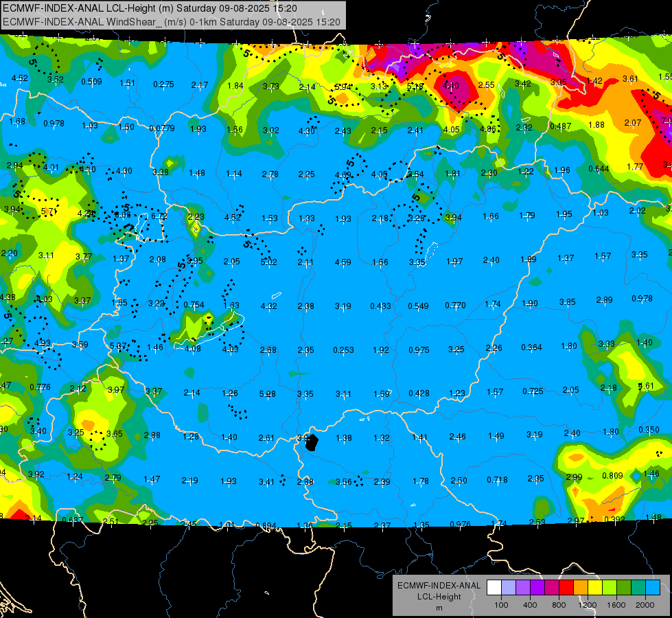This screenshot has width=672, height=618.
Task: Click the value 4.40 in the magenta area
Action: coord(450,85)
